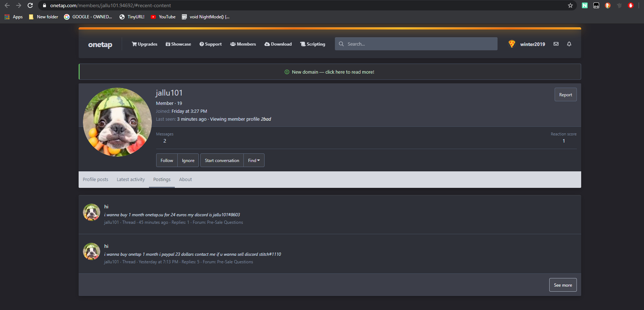This screenshot has width=644, height=310.
Task: Click the info icon in the New domain notice
Action: [287, 72]
